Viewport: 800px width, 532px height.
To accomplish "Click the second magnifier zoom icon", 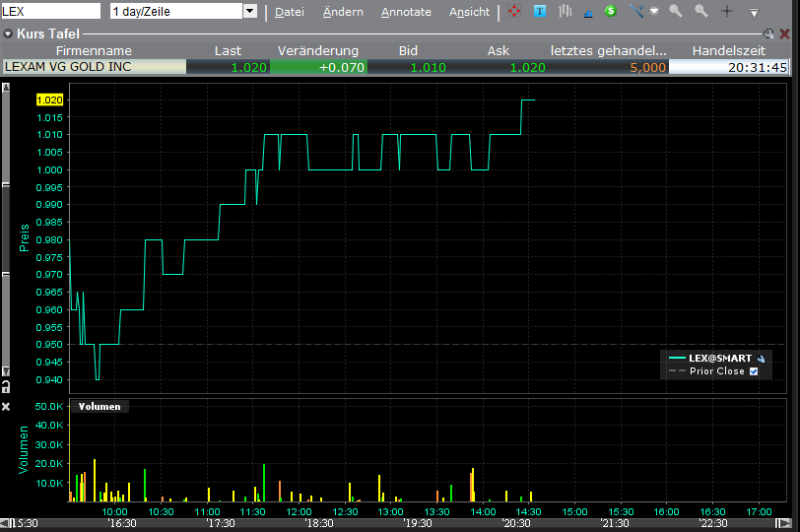I will point(701,12).
